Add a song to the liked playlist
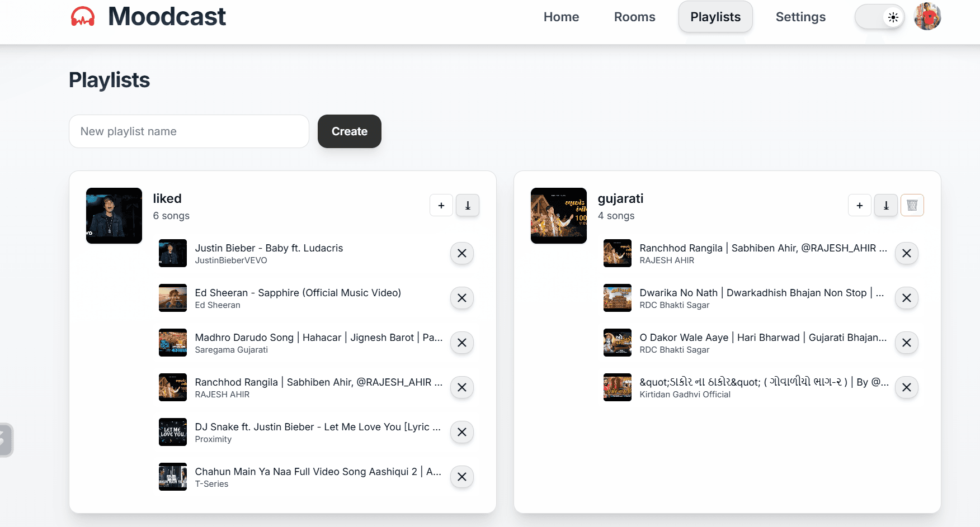This screenshot has width=980, height=527. 441,205
